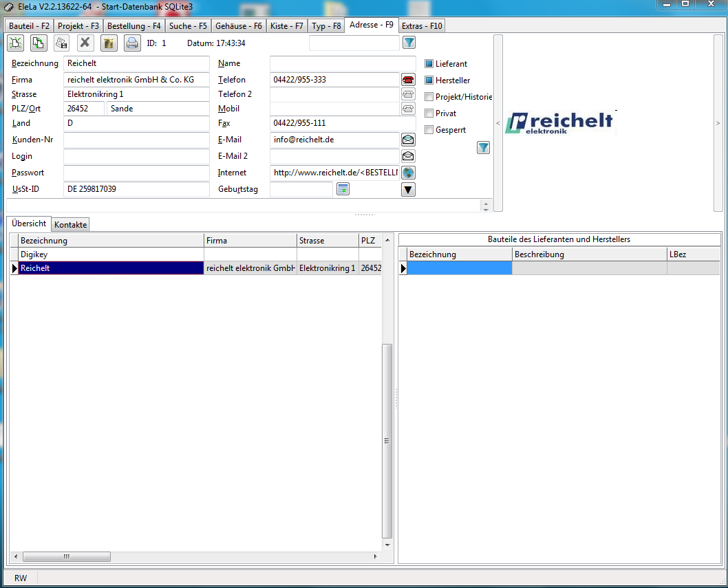728x588 pixels.
Task: Open the Extras - F10 tab
Action: (422, 26)
